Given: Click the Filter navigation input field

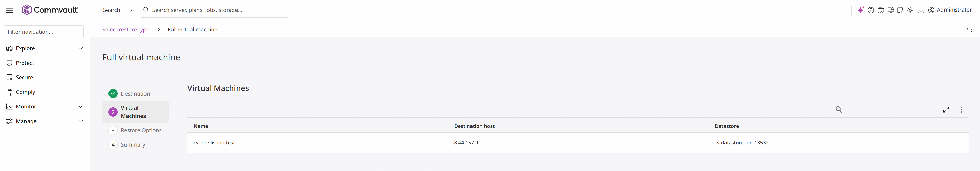Looking at the screenshot, I should click(43, 32).
